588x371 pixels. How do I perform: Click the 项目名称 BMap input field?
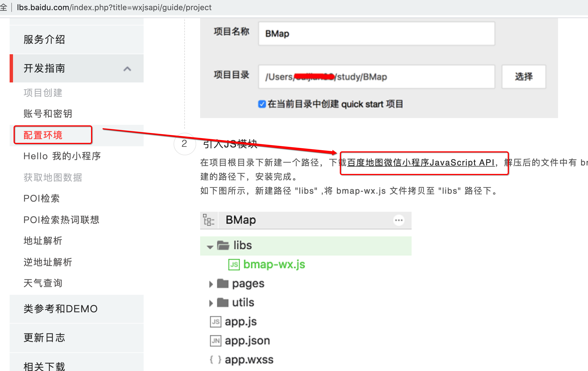(376, 34)
